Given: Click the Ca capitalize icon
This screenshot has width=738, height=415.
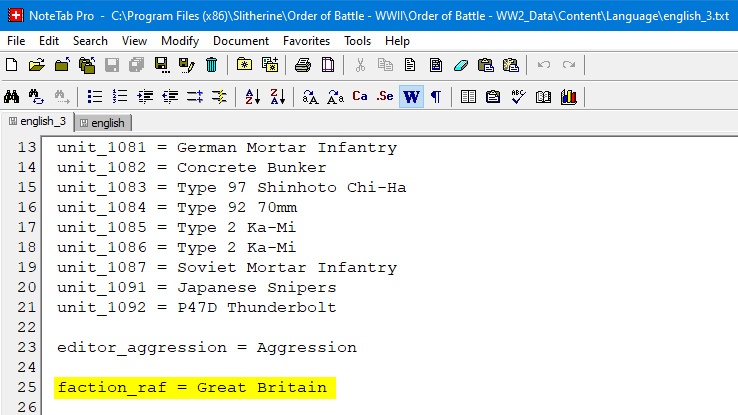Looking at the screenshot, I should pos(360,96).
